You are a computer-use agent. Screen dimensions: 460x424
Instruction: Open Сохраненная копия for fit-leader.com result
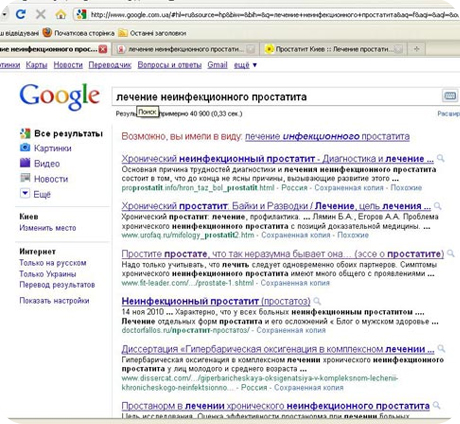pyautogui.click(x=295, y=283)
